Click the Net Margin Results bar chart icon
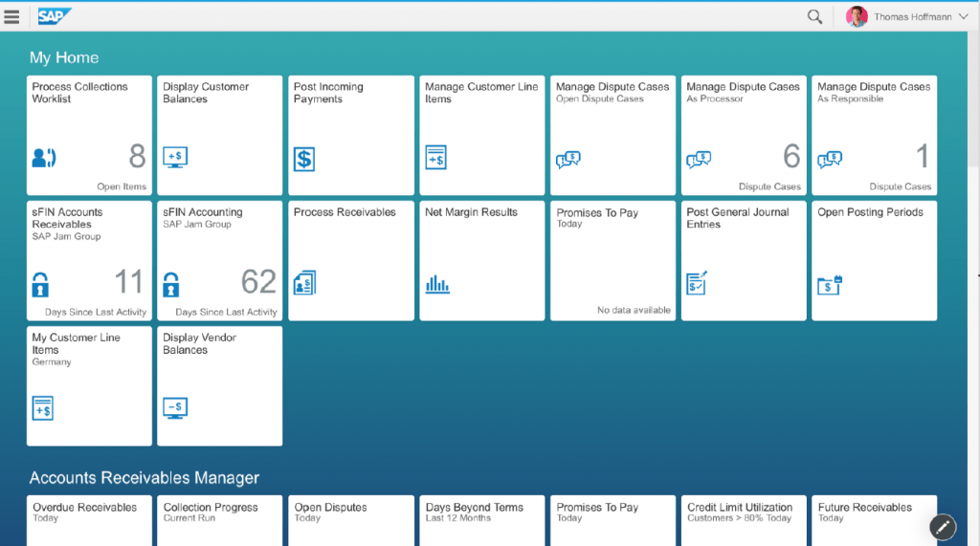This screenshot has height=546, width=980. pyautogui.click(x=436, y=284)
